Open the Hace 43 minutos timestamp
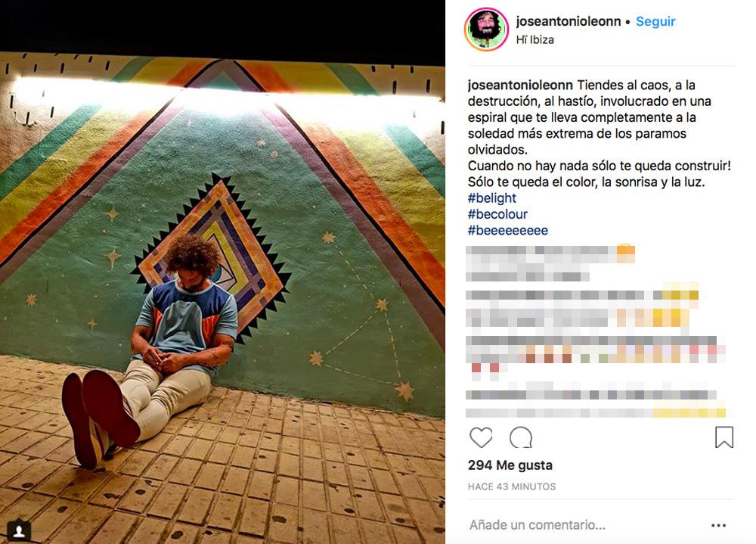Screen dimensions: 756x544 [512, 486]
